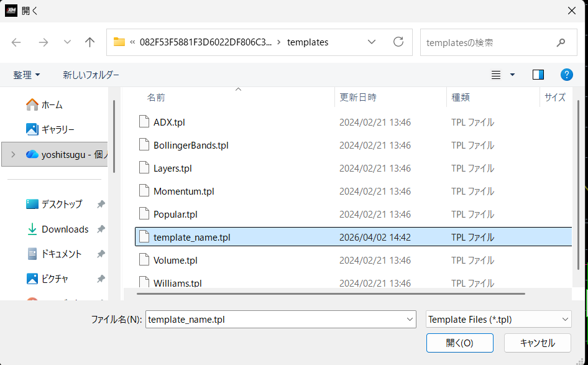Click the view mode list icon
The width and height of the screenshot is (588, 365).
[495, 74]
